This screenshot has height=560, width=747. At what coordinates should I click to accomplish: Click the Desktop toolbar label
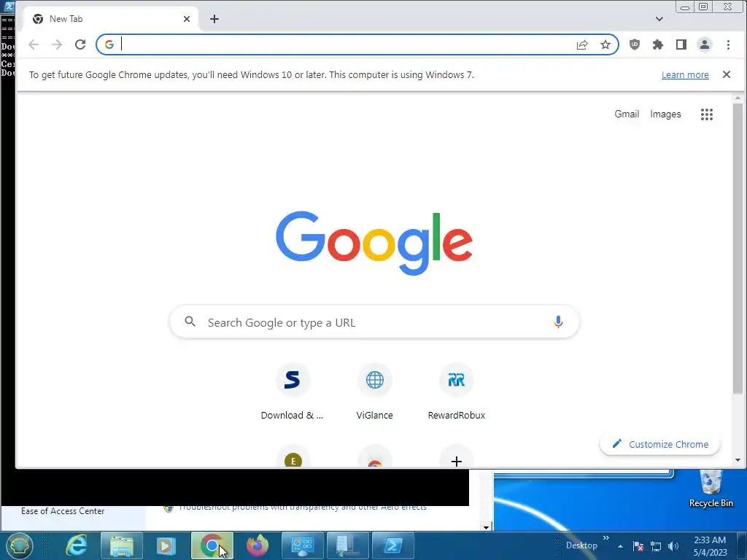[x=581, y=545]
